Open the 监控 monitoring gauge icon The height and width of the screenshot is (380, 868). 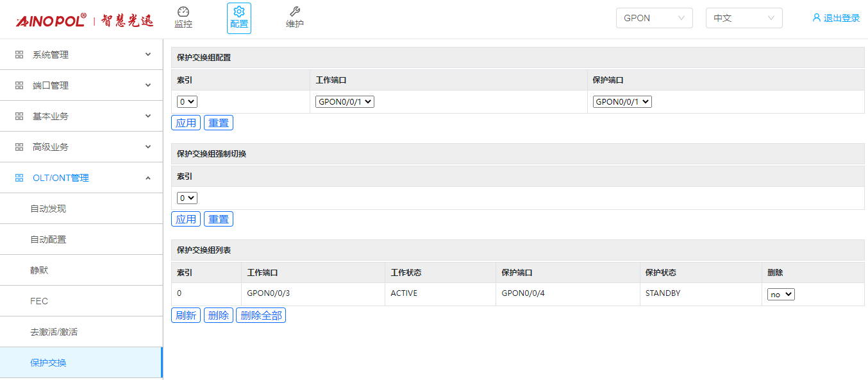pos(183,12)
